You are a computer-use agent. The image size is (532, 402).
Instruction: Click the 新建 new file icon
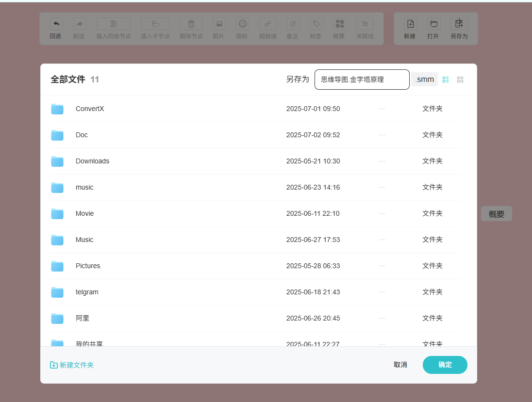pos(411,24)
